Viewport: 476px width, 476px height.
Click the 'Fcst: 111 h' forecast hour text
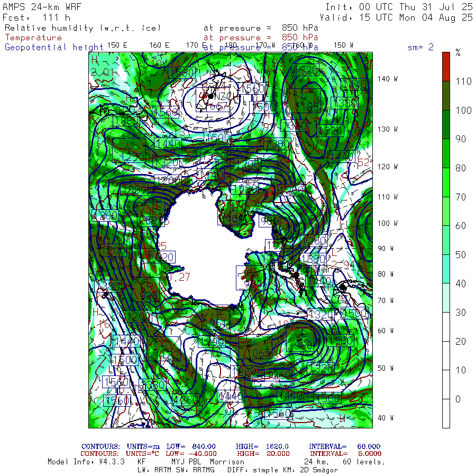pyautogui.click(x=36, y=17)
